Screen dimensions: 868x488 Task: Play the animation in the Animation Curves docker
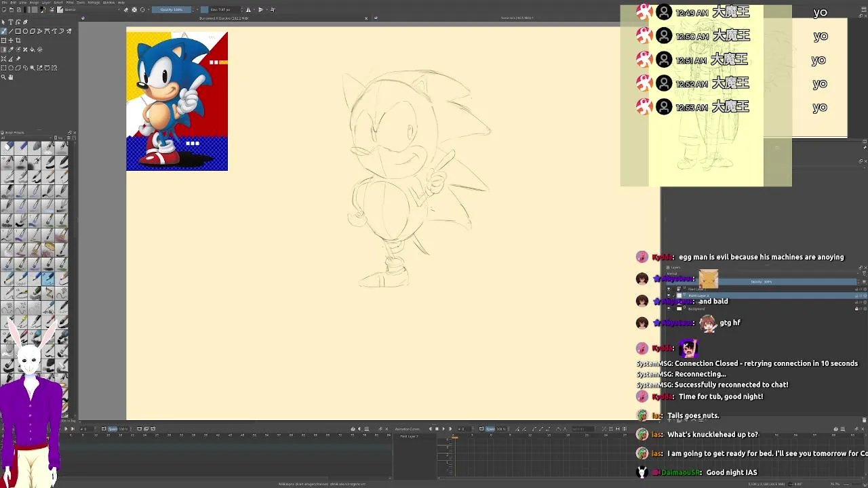pyautogui.click(x=443, y=429)
